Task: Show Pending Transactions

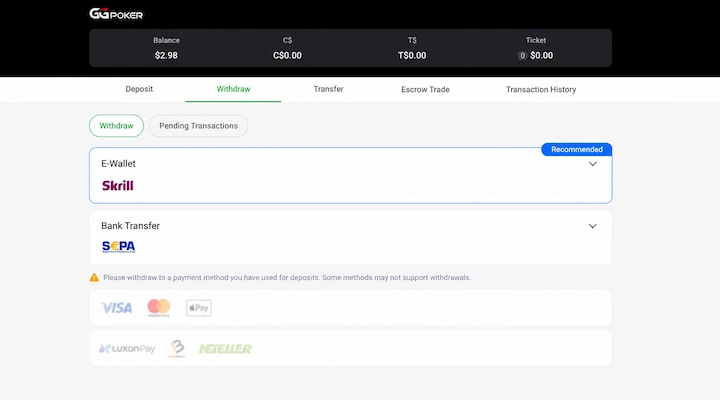Action: pos(198,126)
